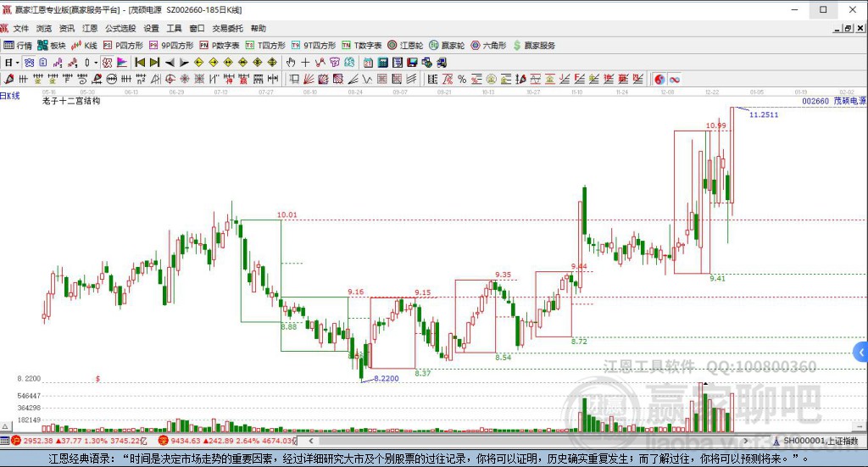This screenshot has width=868, height=467.
Task: Click the 11.2511 high price label
Action: [x=764, y=114]
